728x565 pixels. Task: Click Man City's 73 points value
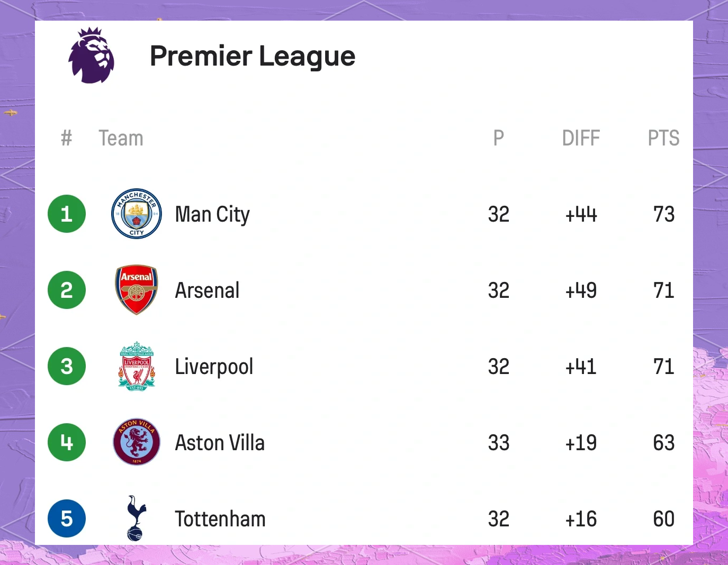coord(664,214)
